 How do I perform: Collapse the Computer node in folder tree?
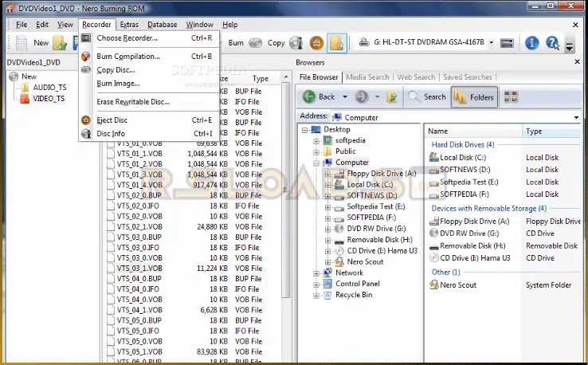[316, 163]
